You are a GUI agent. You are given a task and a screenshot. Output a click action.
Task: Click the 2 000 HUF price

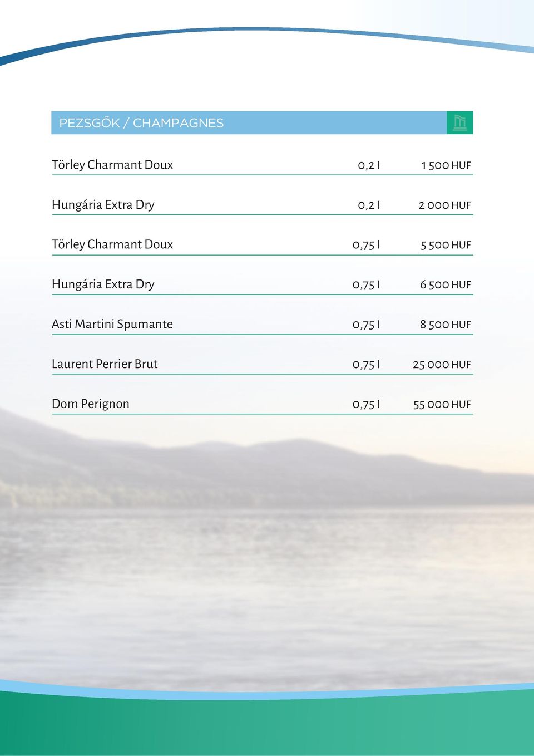pyautogui.click(x=445, y=205)
